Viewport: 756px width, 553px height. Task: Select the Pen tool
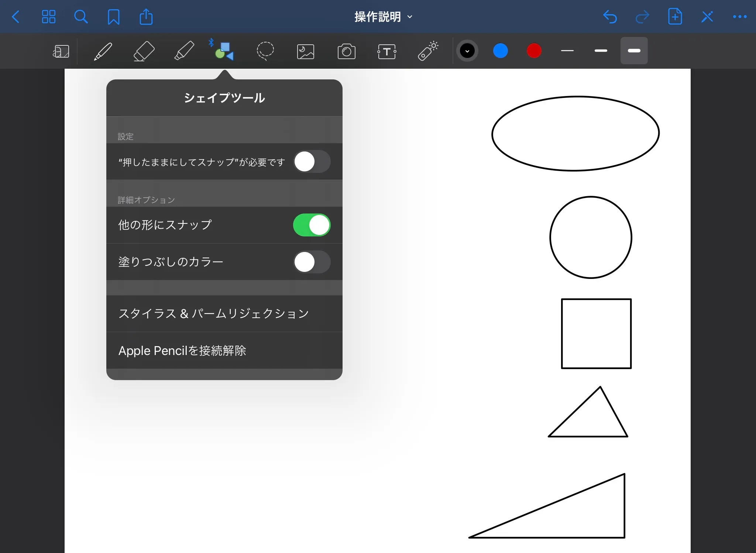tap(103, 51)
